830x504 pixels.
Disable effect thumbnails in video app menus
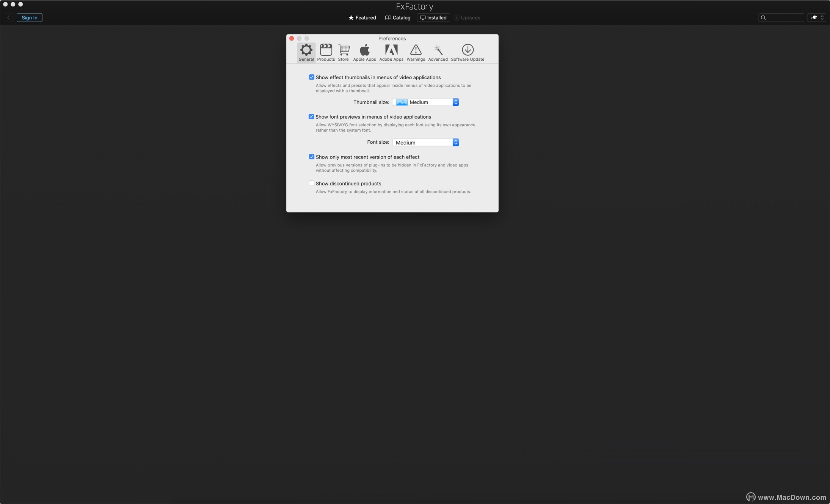pyautogui.click(x=311, y=77)
